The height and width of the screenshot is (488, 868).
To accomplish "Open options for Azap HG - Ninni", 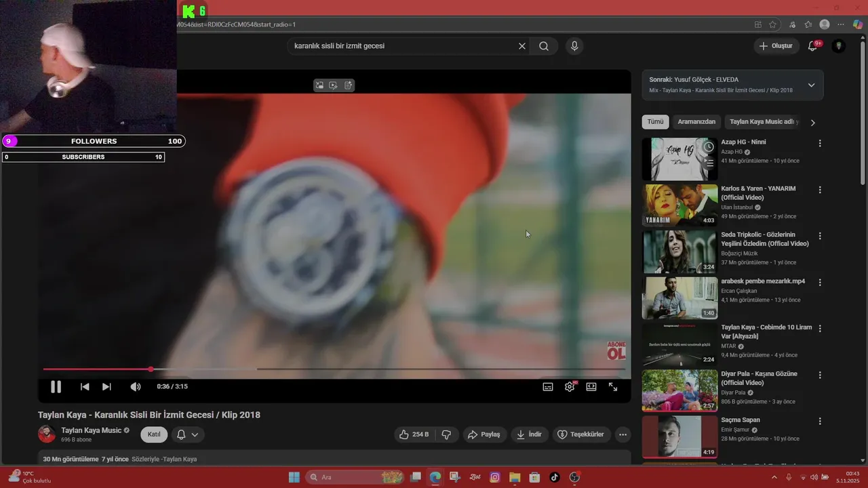I will click(820, 144).
